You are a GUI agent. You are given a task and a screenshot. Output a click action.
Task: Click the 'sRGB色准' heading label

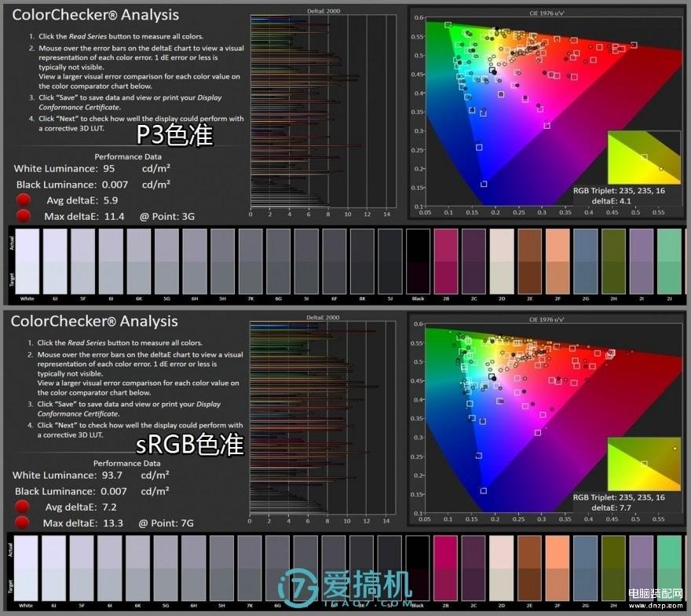pyautogui.click(x=189, y=444)
